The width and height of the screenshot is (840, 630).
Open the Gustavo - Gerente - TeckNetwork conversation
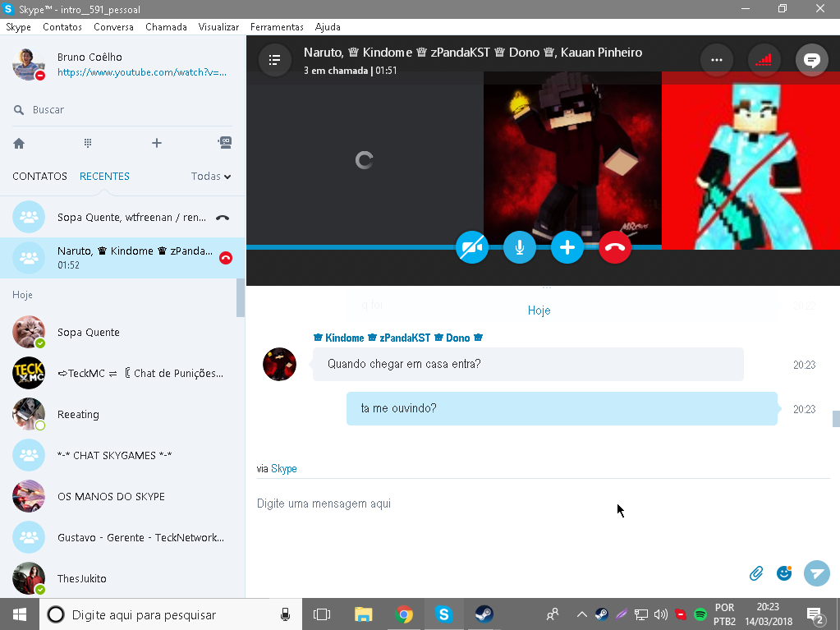(122, 537)
